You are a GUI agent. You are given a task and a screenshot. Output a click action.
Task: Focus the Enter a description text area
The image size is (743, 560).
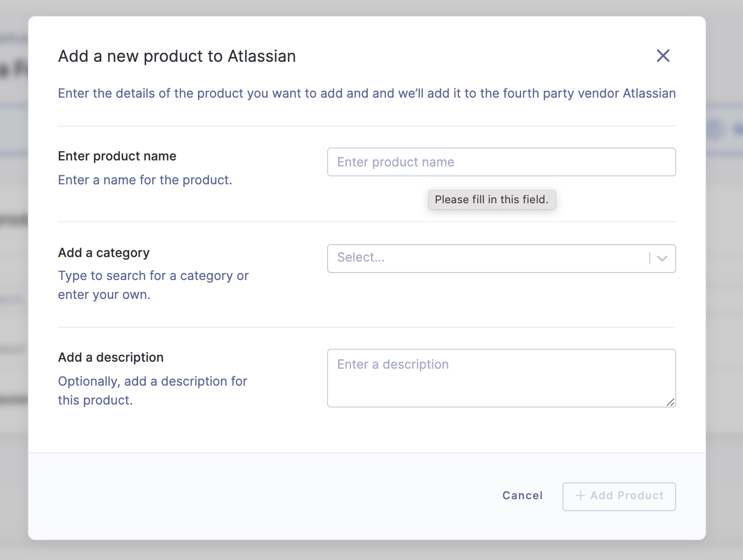click(501, 378)
